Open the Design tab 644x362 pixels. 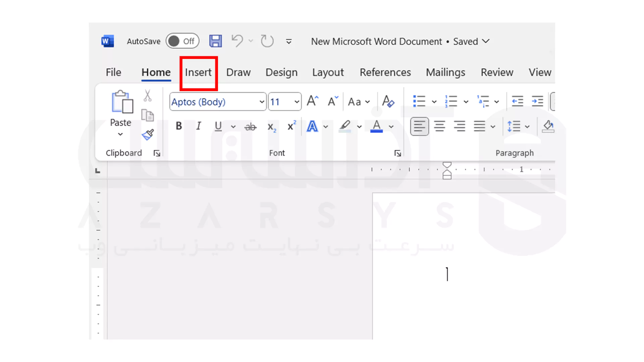pos(281,72)
